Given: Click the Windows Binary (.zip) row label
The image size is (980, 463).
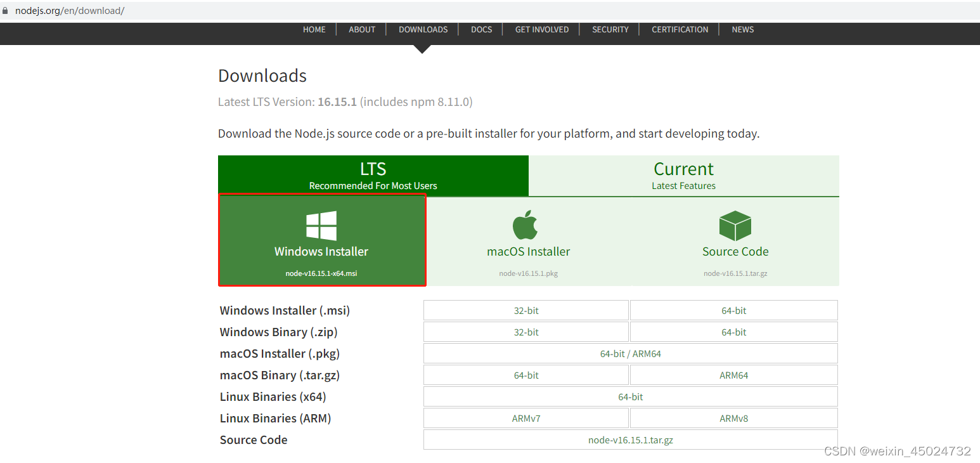Looking at the screenshot, I should pos(279,332).
